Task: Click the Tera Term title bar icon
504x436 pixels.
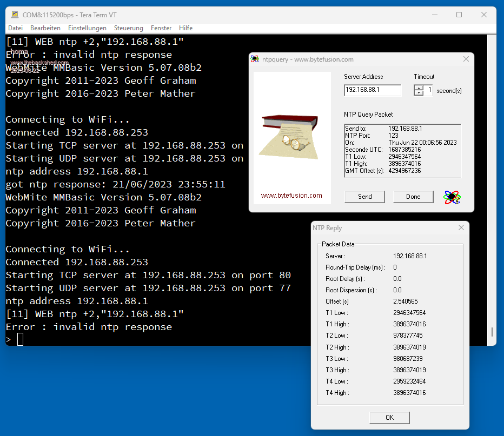Action: pyautogui.click(x=15, y=15)
